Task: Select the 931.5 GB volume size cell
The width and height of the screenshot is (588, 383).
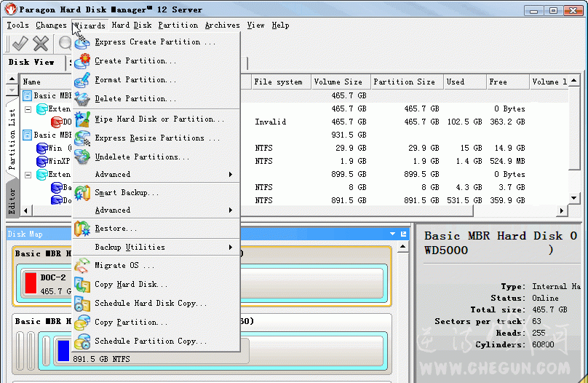Action: pyautogui.click(x=349, y=135)
